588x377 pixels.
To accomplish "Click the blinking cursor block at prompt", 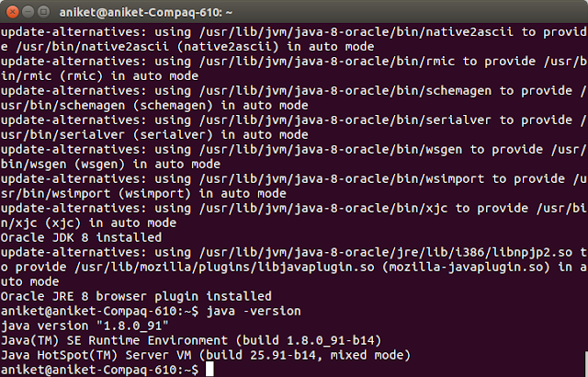I will tap(209, 369).
